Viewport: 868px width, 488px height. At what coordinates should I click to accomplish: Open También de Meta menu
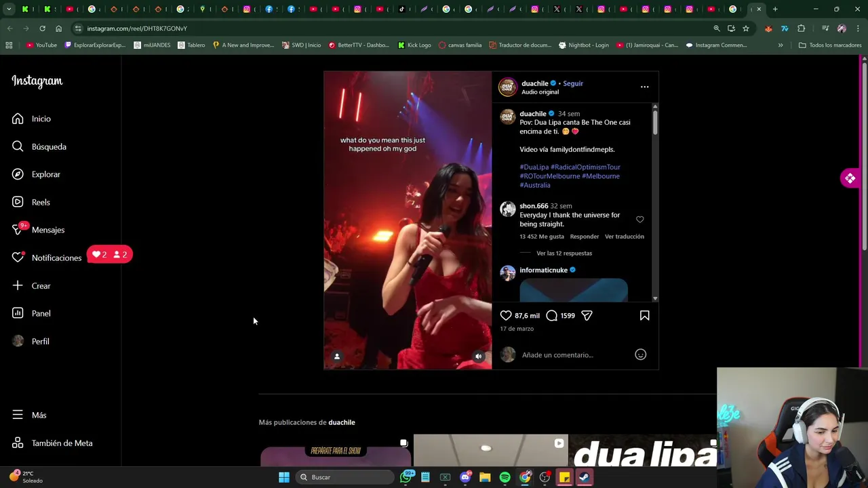[52, 443]
